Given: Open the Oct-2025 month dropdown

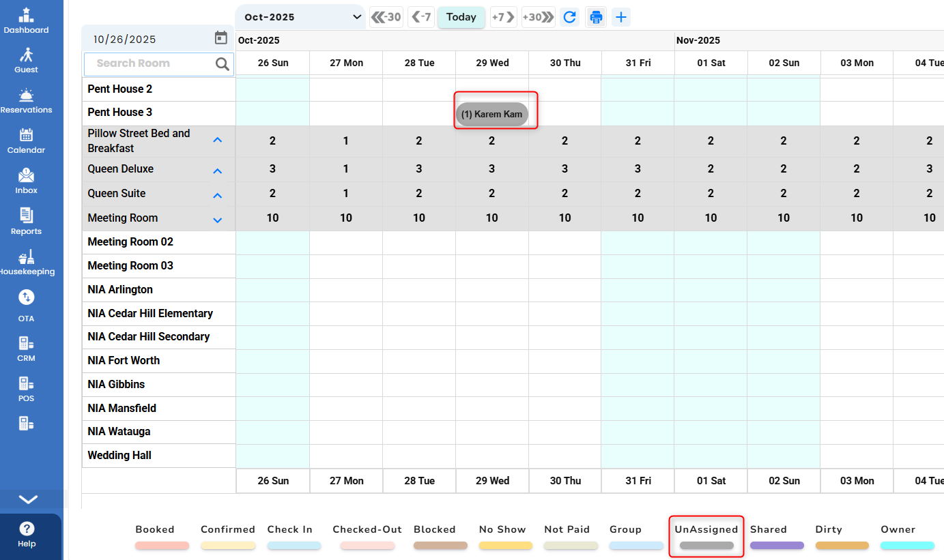Looking at the screenshot, I should [300, 17].
